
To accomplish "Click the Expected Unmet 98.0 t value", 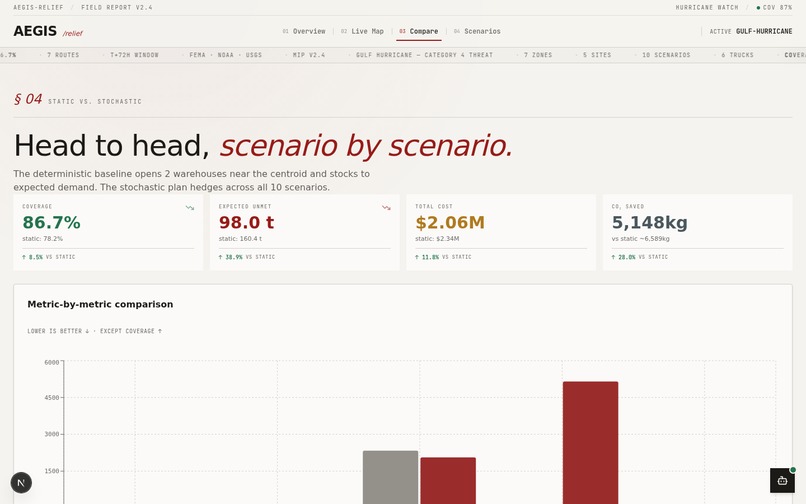I will [246, 223].
